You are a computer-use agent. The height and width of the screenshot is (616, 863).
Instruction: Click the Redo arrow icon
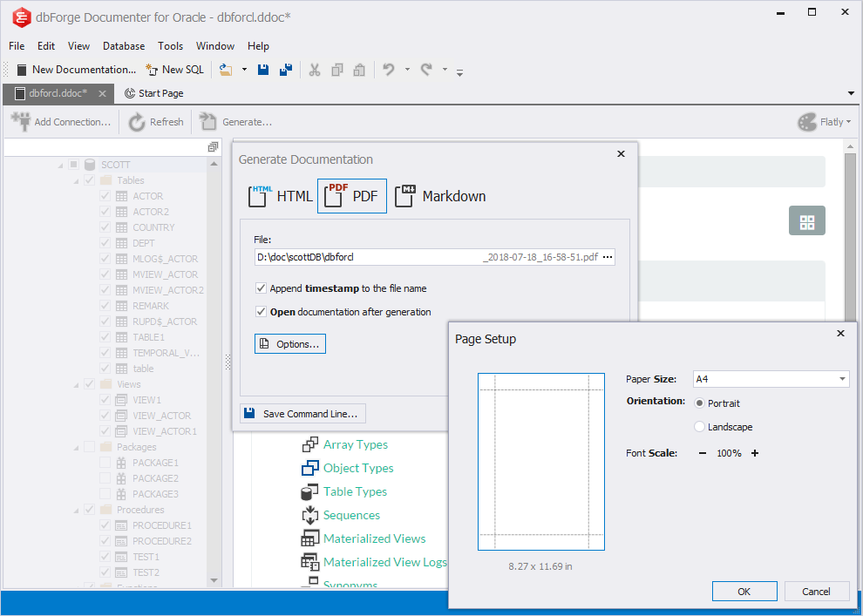click(426, 70)
